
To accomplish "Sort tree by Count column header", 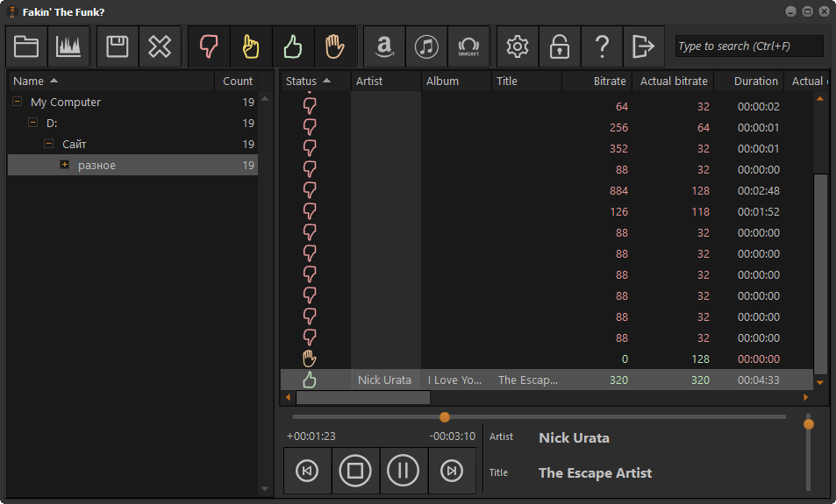I will pos(237,81).
